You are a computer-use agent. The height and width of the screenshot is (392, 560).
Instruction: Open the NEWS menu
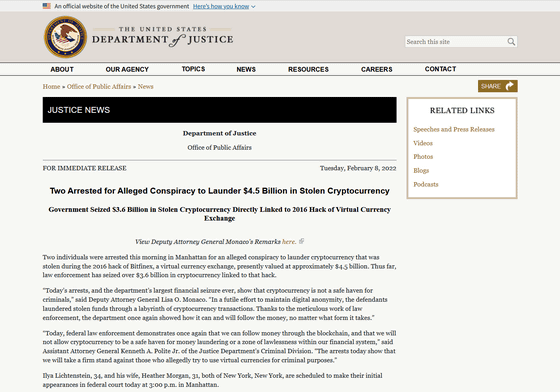point(246,69)
